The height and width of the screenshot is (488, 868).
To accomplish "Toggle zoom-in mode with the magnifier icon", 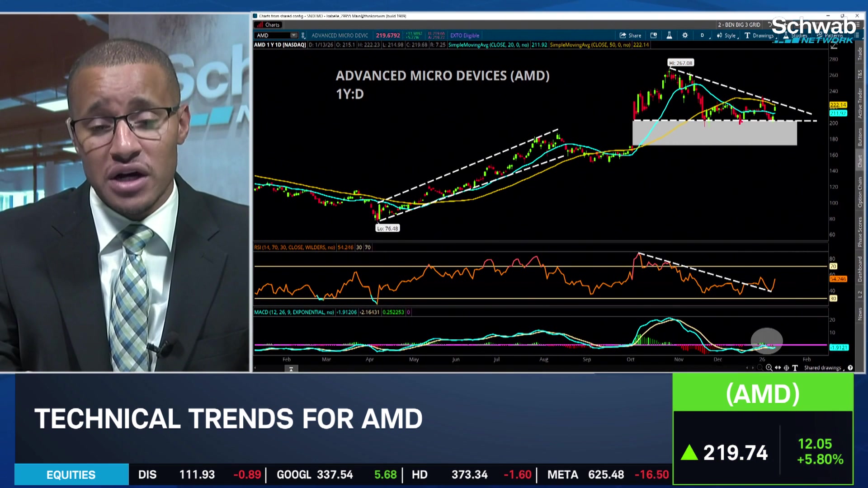I will [769, 367].
